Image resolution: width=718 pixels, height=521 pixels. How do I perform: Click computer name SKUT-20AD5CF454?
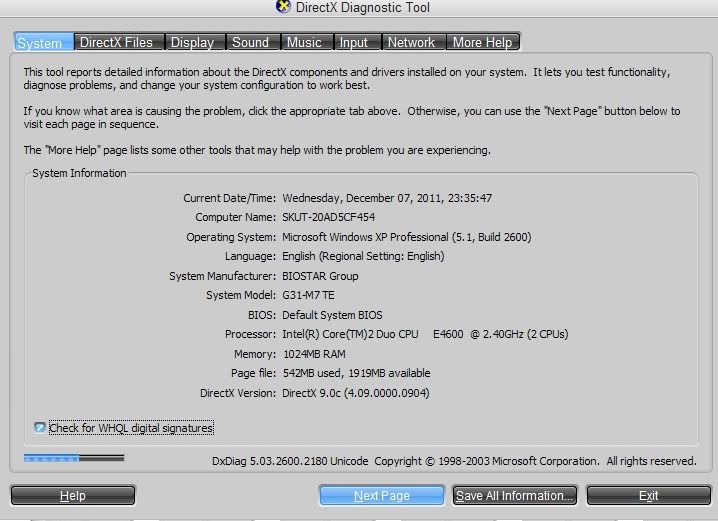point(328,217)
